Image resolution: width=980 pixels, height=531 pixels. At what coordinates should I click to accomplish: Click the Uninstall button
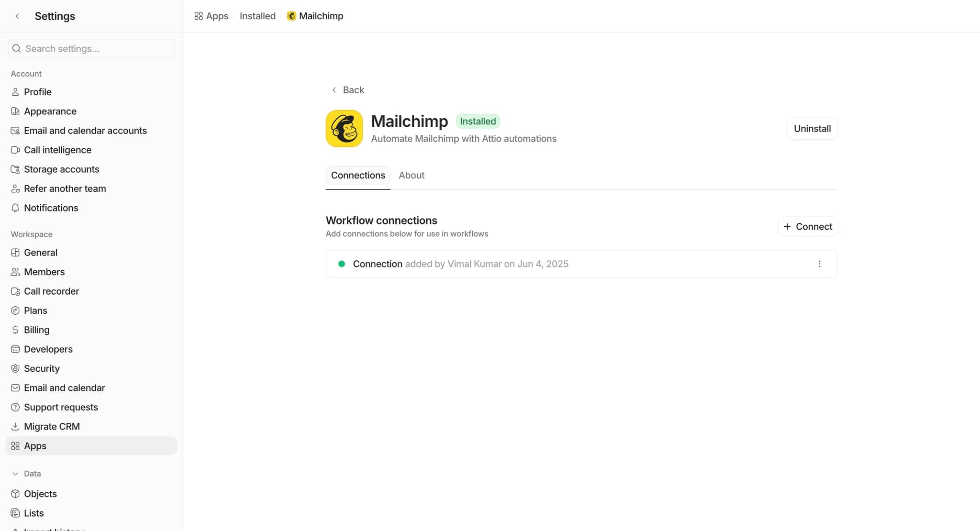812,128
